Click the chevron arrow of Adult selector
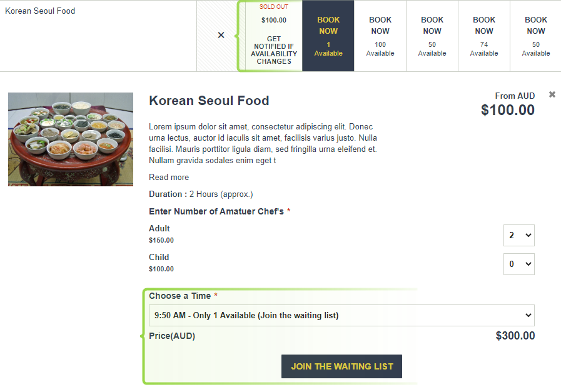This screenshot has width=561, height=392. coord(528,235)
